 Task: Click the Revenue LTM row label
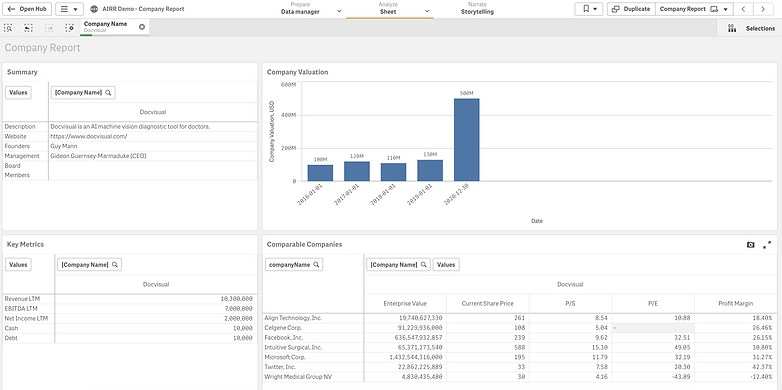click(x=21, y=299)
